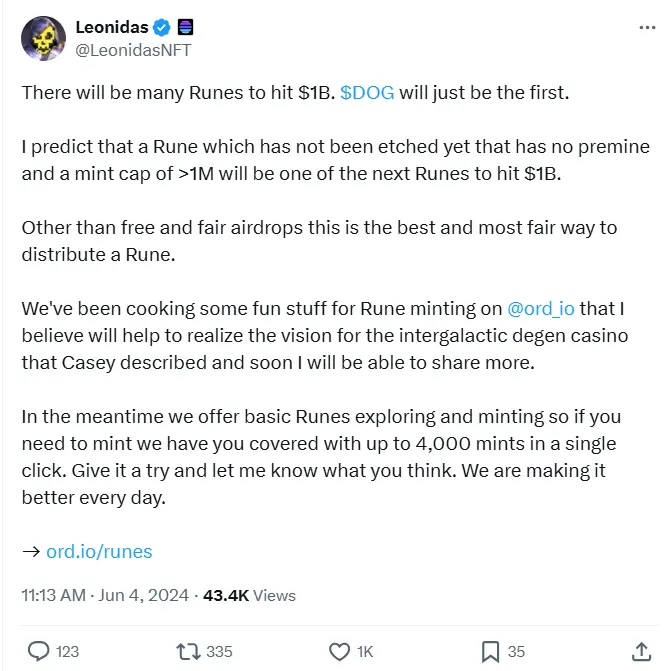669x671 pixels.
Task: Click the 123 replies count
Action: [x=67, y=651]
